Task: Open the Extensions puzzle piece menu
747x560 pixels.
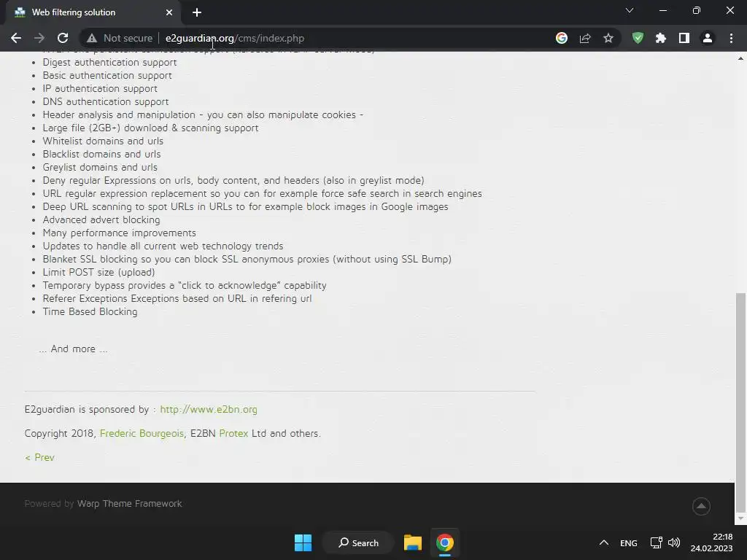Action: (x=661, y=38)
